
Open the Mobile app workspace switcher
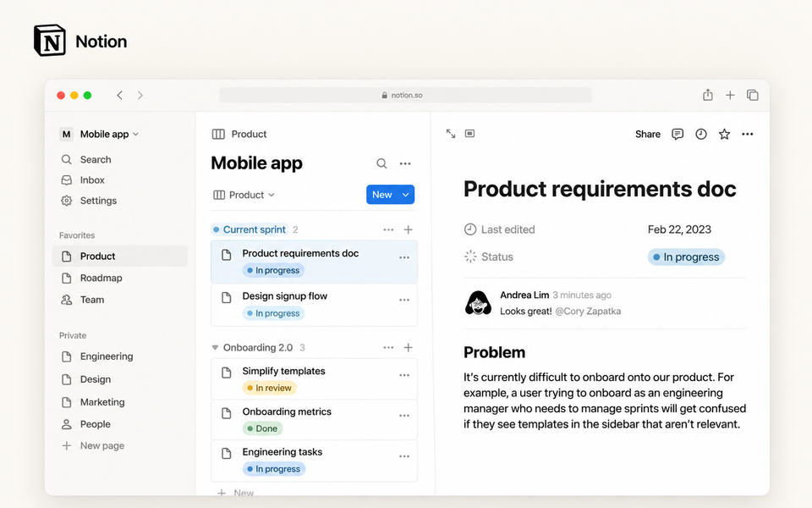99,135
